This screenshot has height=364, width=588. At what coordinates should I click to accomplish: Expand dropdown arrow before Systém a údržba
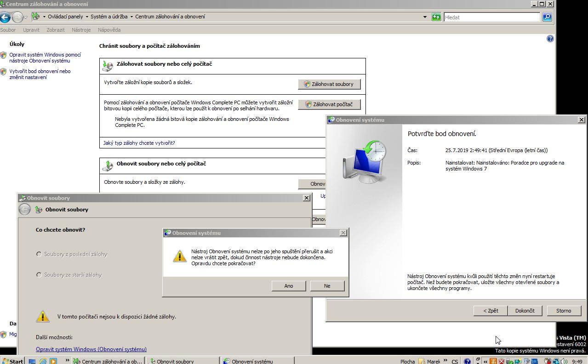point(87,17)
